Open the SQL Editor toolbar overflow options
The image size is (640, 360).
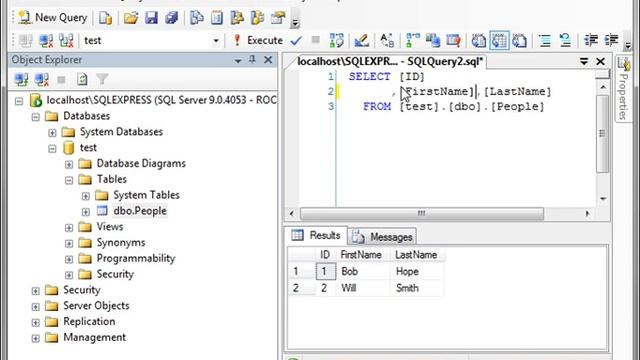coord(628,44)
